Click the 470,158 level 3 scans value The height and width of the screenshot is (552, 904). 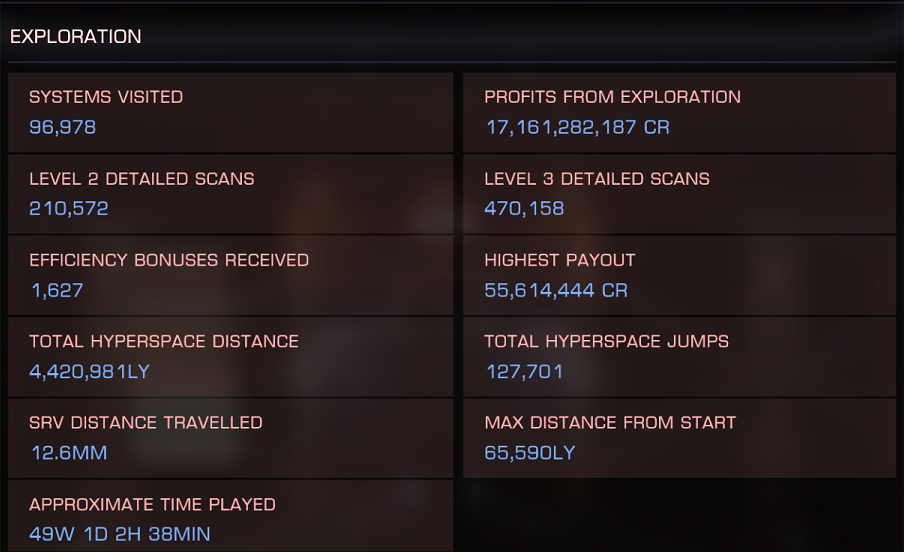[x=524, y=208]
